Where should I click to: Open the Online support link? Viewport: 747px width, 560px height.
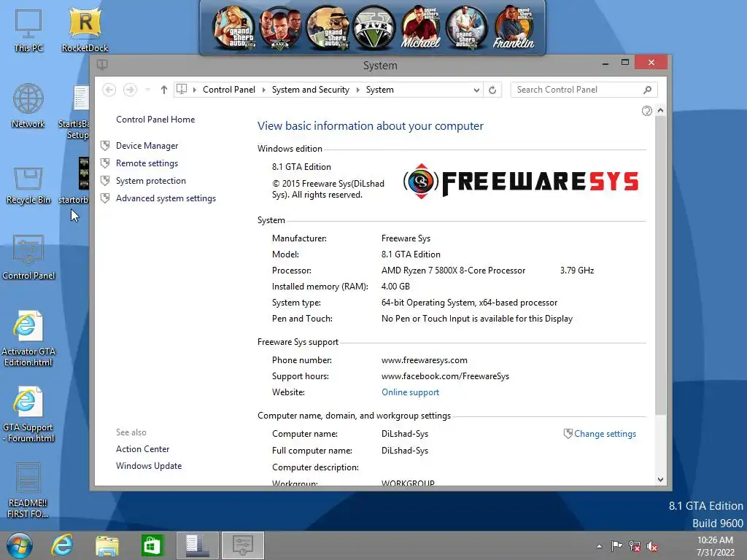pos(410,392)
